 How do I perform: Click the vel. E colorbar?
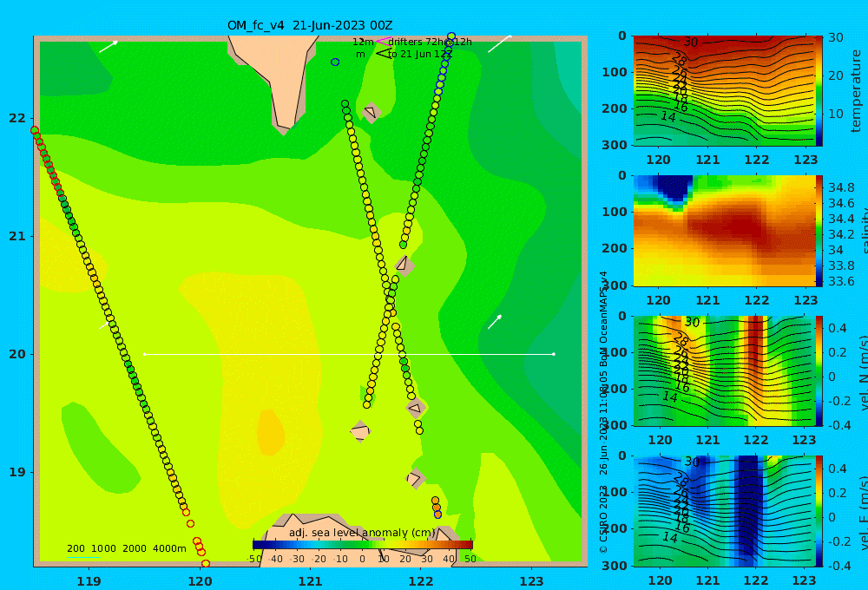tap(819, 511)
